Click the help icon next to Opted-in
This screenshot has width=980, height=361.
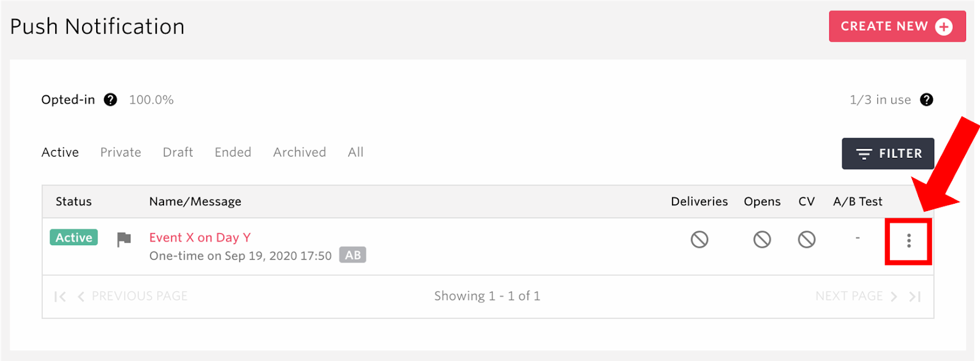coord(110,100)
